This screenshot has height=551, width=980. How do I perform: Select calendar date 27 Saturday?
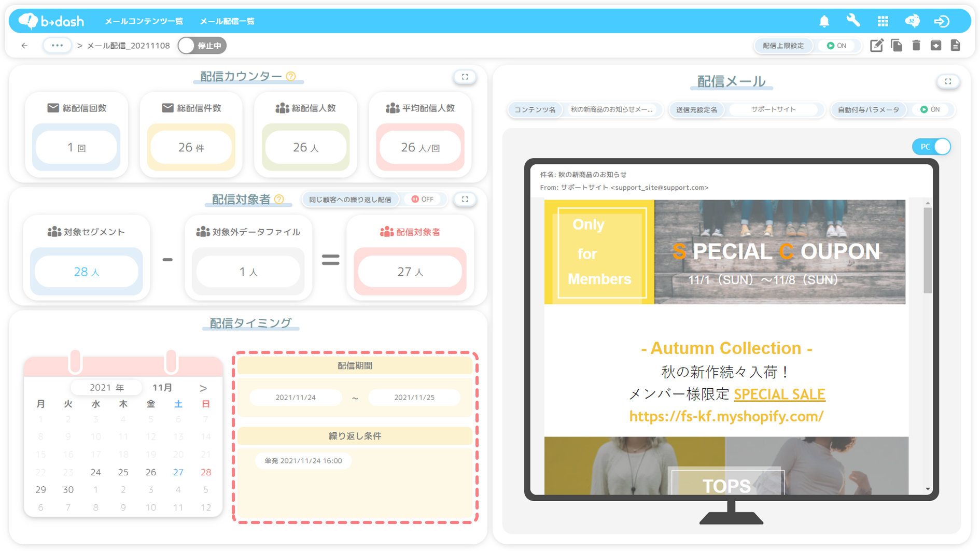178,472
